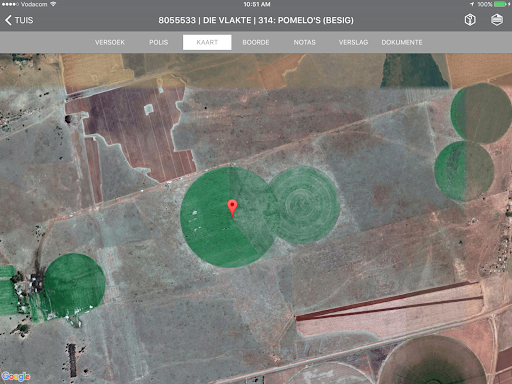Image resolution: width=512 pixels, height=384 pixels.
Task: Tap the red location pin on map
Action: (x=232, y=208)
